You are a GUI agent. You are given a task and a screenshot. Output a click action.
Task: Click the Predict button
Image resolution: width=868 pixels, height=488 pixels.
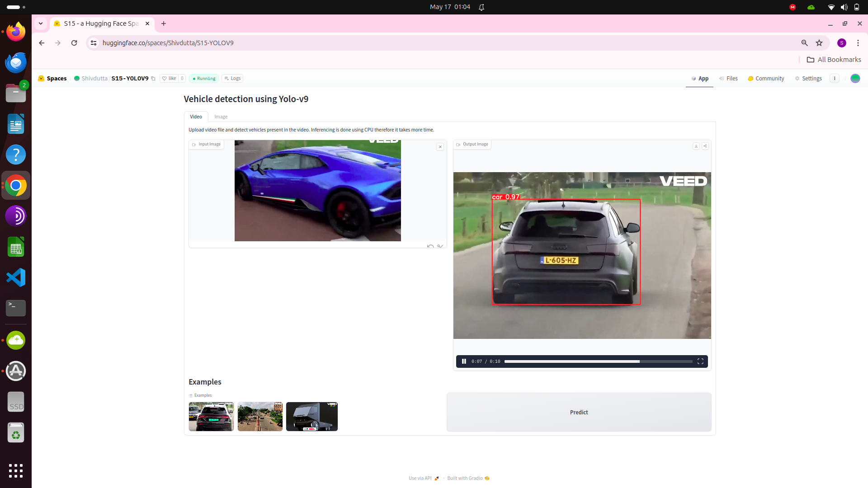click(579, 412)
